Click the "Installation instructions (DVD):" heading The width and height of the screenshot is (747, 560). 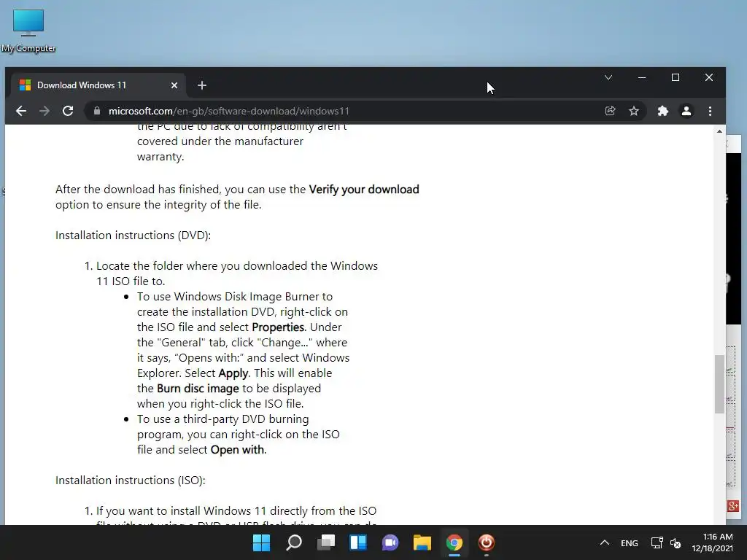133,236
